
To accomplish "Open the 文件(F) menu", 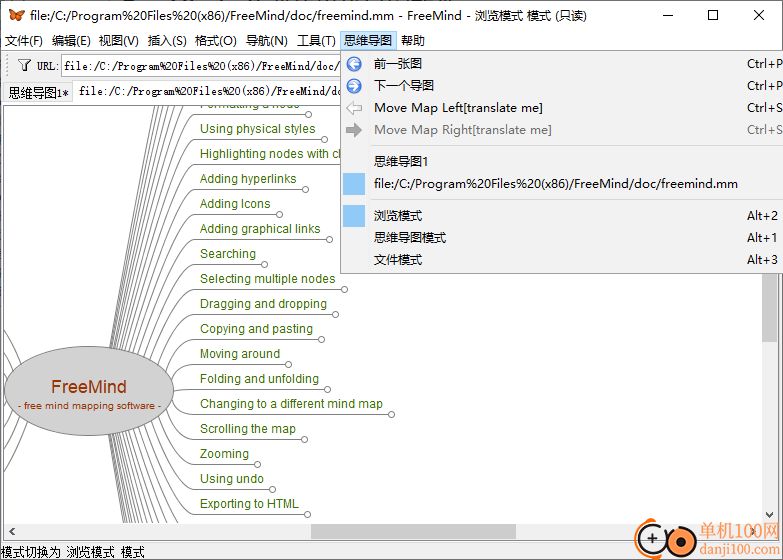I will [x=23, y=40].
